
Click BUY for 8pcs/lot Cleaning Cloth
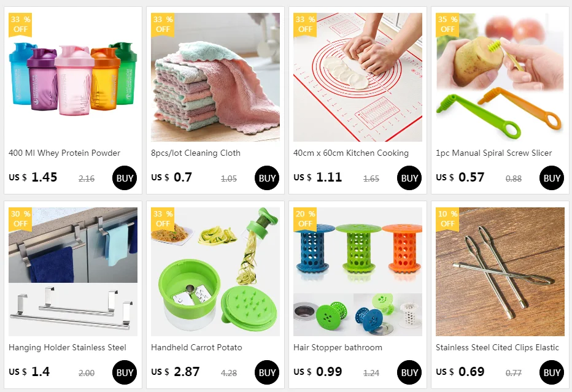tap(266, 178)
